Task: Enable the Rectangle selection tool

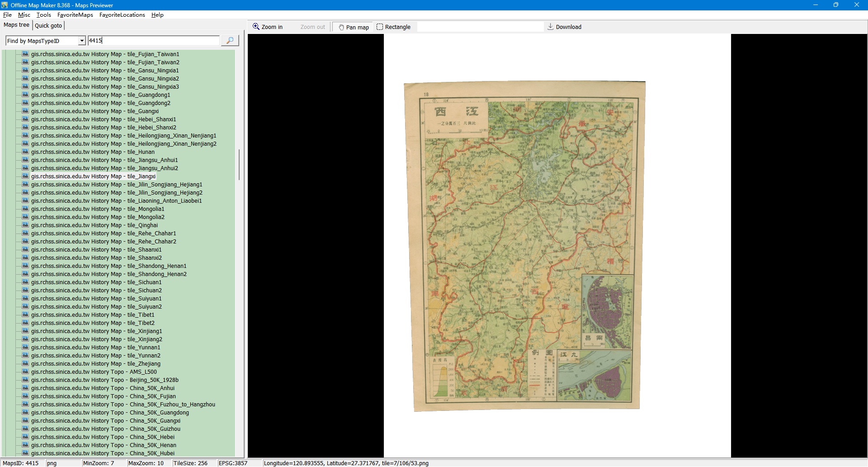Action: click(393, 27)
